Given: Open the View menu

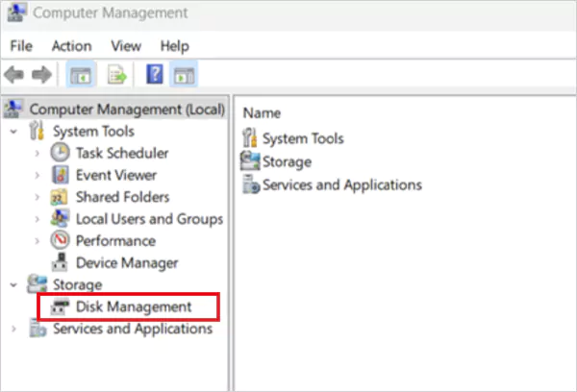Looking at the screenshot, I should [126, 46].
